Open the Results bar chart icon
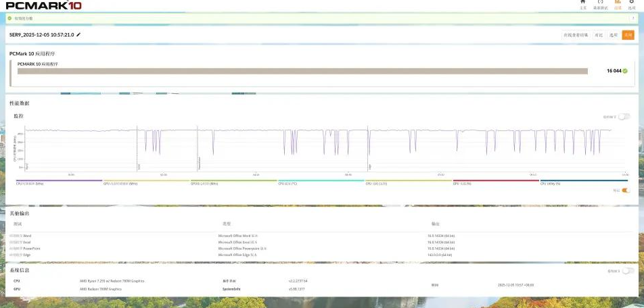 tap(617, 4)
